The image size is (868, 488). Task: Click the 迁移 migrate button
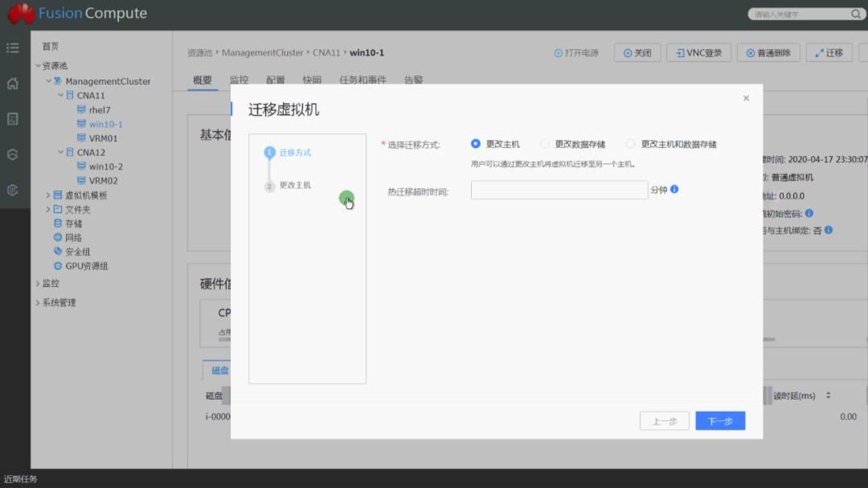pos(829,52)
